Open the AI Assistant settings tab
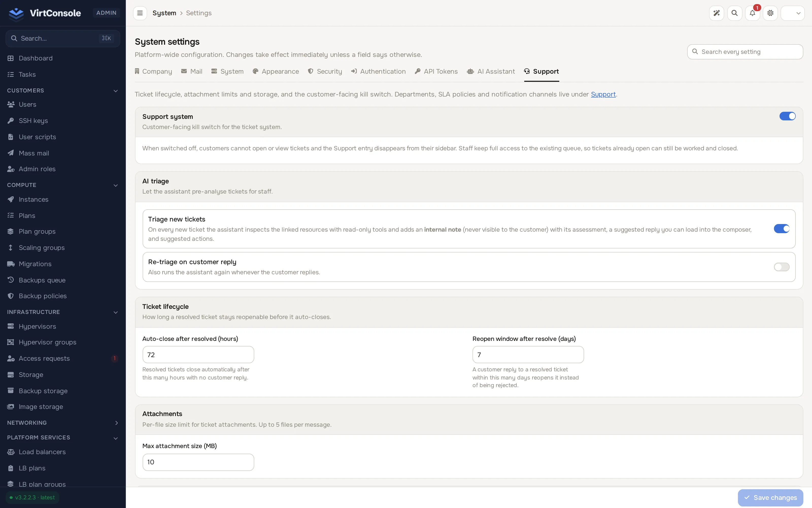Screen dimensions: 812x508 (x=491, y=72)
